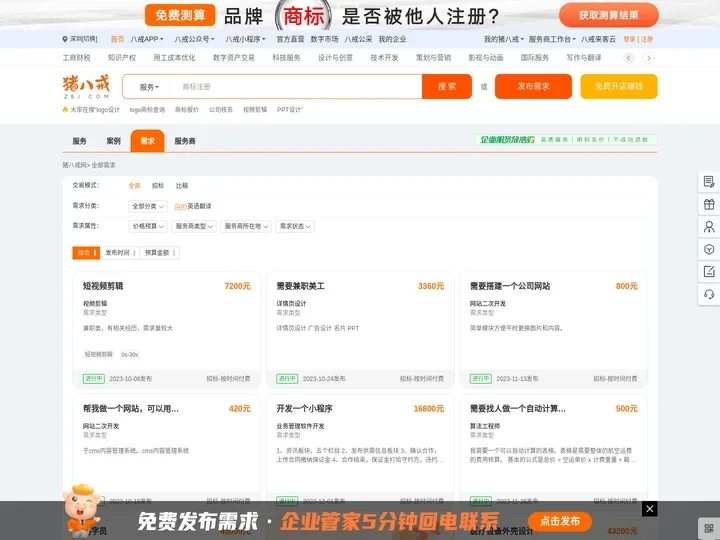Expand the 八戒APP dropdown
Screen dimensions: 720x540
click(147, 39)
